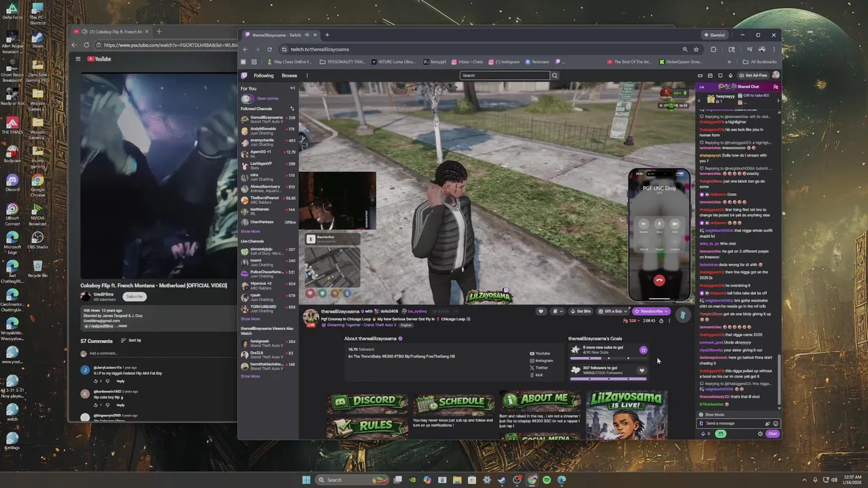
Task: Expand the viewer count dropdown
Action: (631, 321)
